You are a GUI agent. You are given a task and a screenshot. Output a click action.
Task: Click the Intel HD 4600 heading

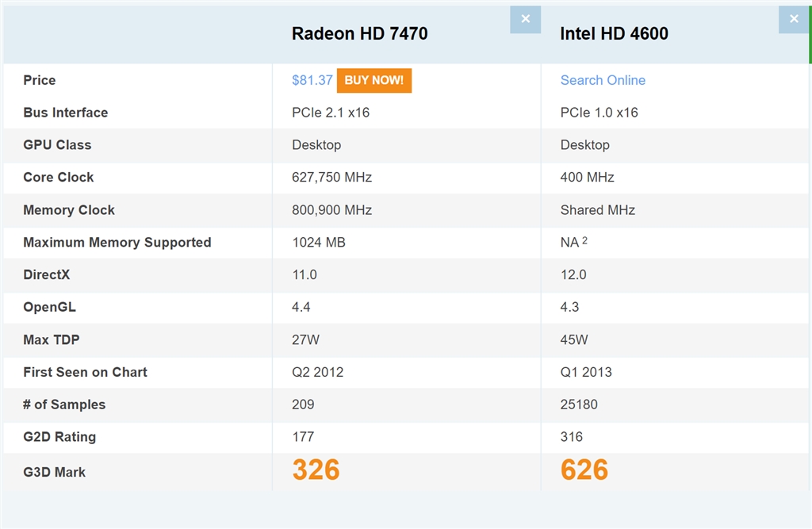[614, 33]
